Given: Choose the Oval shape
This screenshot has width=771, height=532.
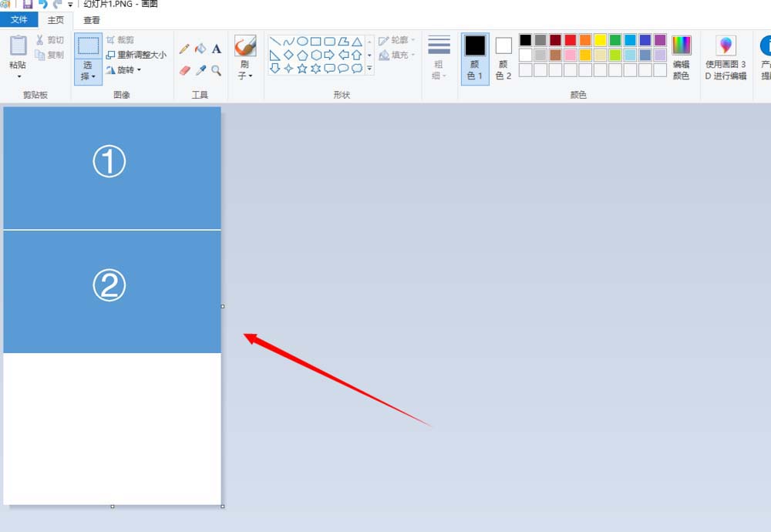Looking at the screenshot, I should click(x=302, y=42).
